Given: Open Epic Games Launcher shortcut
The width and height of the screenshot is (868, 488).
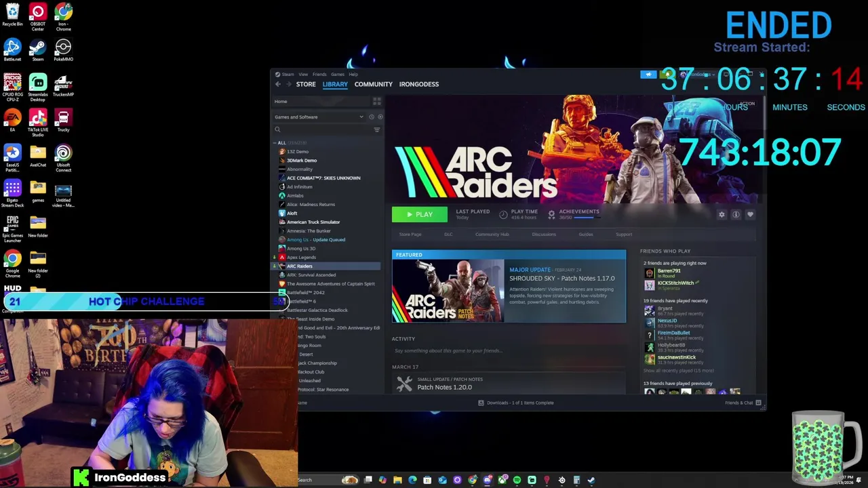Looking at the screenshot, I should tap(12, 228).
